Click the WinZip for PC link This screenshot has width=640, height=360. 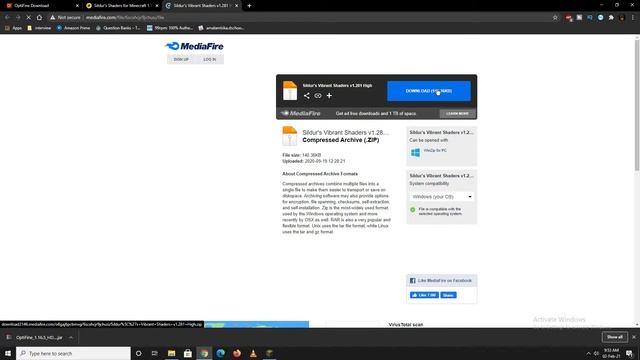point(435,151)
